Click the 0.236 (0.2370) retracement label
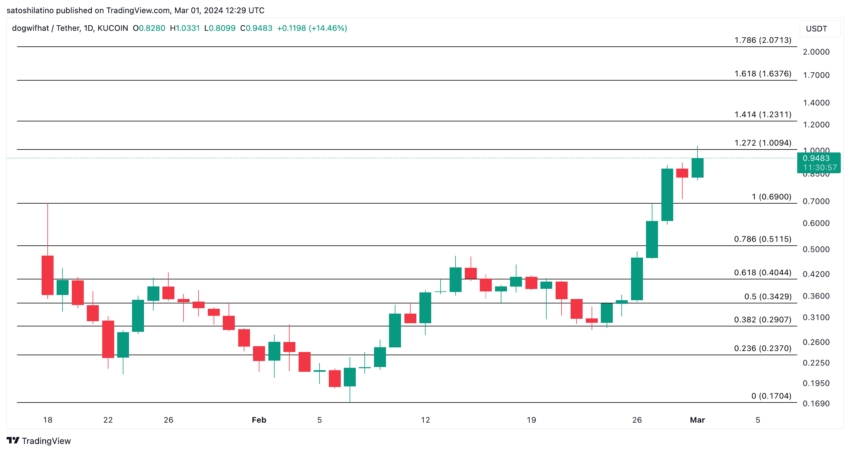 tap(763, 348)
